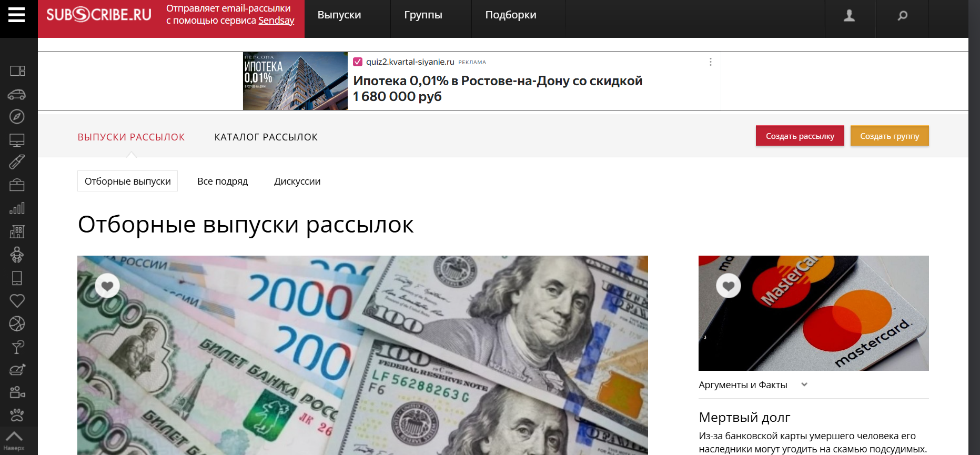Select the cocktail glass sidebar icon
The height and width of the screenshot is (455, 980).
17,347
